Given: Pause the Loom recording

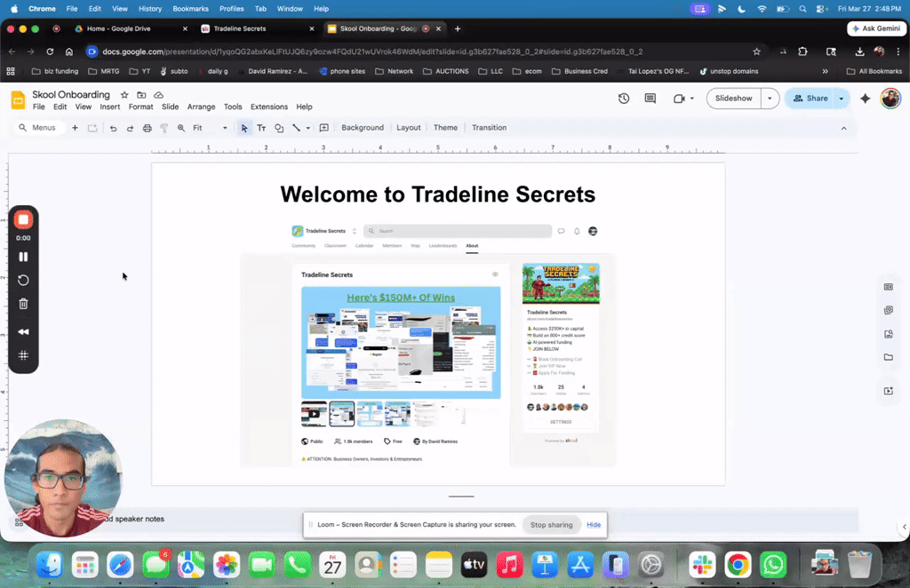Looking at the screenshot, I should pos(23,257).
